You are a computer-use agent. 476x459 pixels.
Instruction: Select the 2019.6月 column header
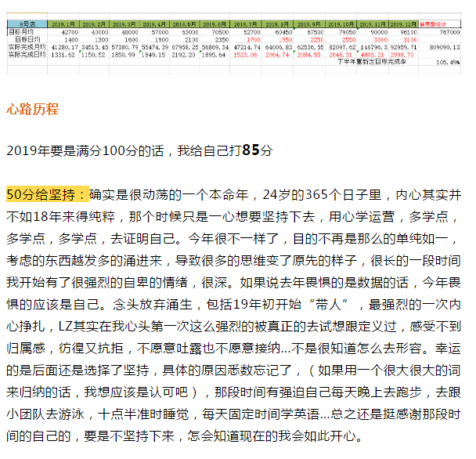pyautogui.click(x=211, y=25)
